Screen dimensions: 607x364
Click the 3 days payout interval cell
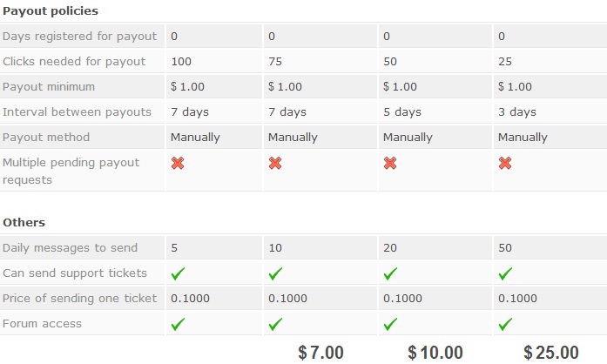(516, 112)
